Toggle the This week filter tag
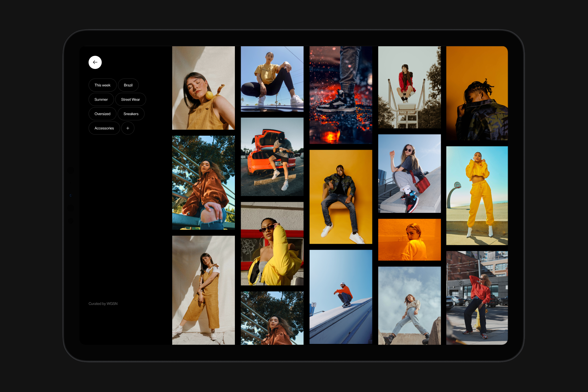Viewport: 588px width, 392px height. tap(102, 85)
